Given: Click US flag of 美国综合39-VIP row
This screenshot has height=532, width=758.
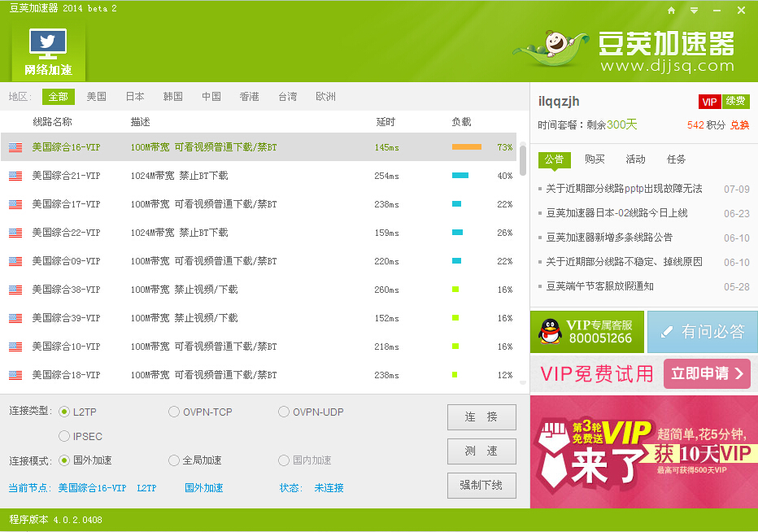Looking at the screenshot, I should coord(15,318).
